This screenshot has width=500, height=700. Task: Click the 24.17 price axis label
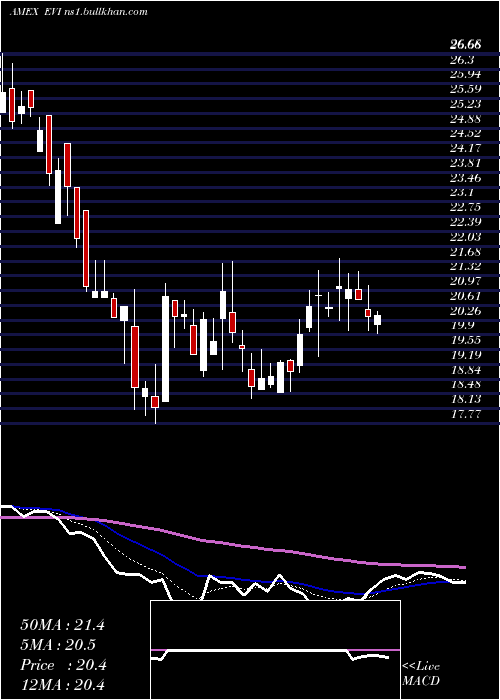click(466, 149)
